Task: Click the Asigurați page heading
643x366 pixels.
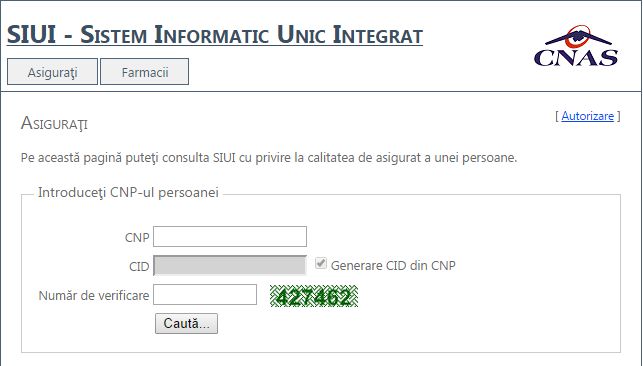Action: pos(54,123)
